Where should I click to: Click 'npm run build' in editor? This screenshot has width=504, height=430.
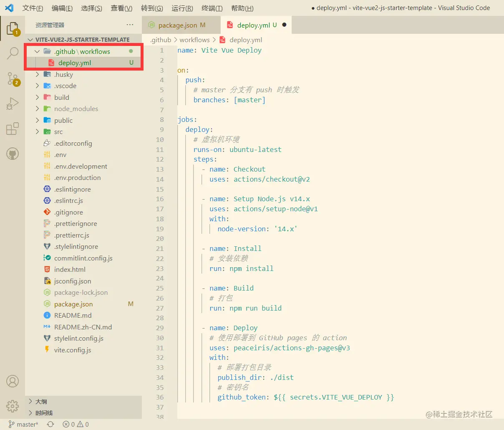click(255, 308)
